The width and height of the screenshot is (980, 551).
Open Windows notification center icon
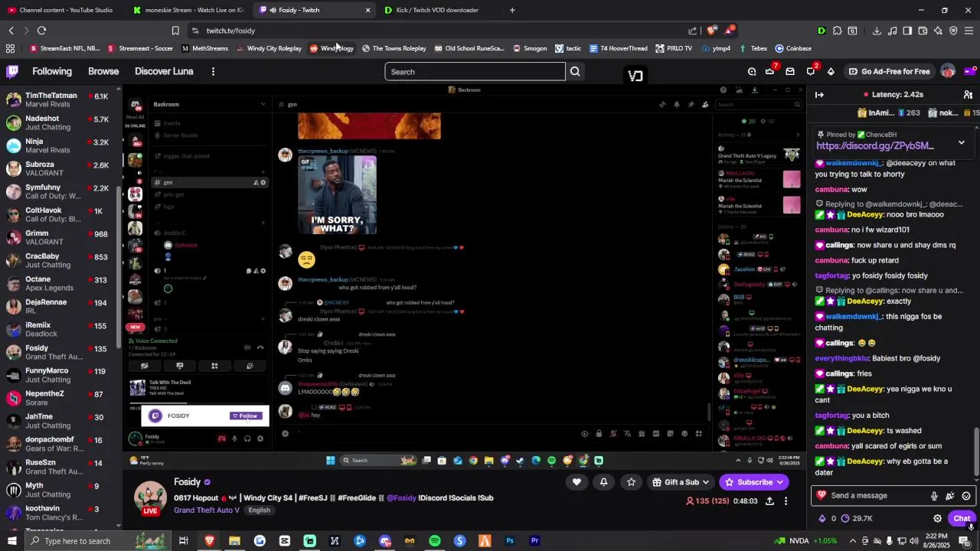click(x=964, y=541)
